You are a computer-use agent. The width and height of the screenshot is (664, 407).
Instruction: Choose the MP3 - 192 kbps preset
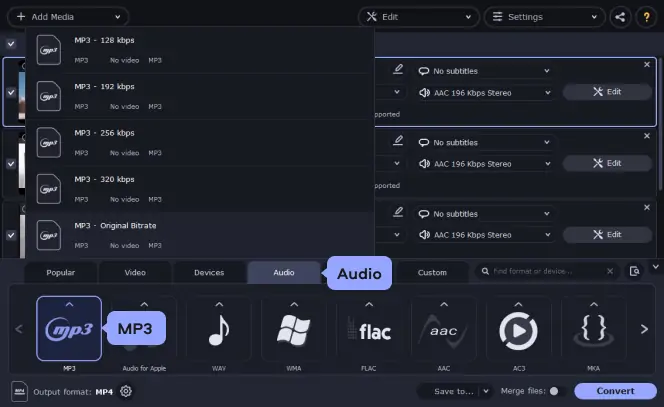(x=200, y=96)
